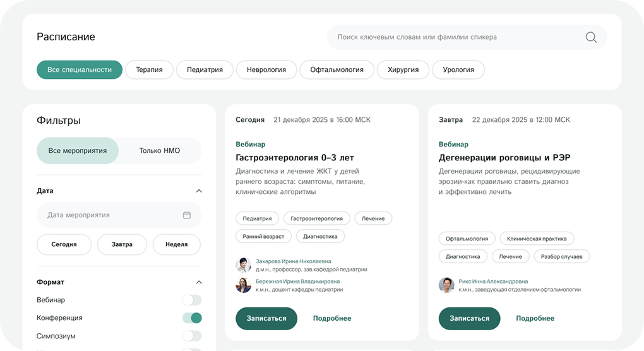Click the search magnifier icon
The height and width of the screenshot is (351, 644).
(x=591, y=37)
